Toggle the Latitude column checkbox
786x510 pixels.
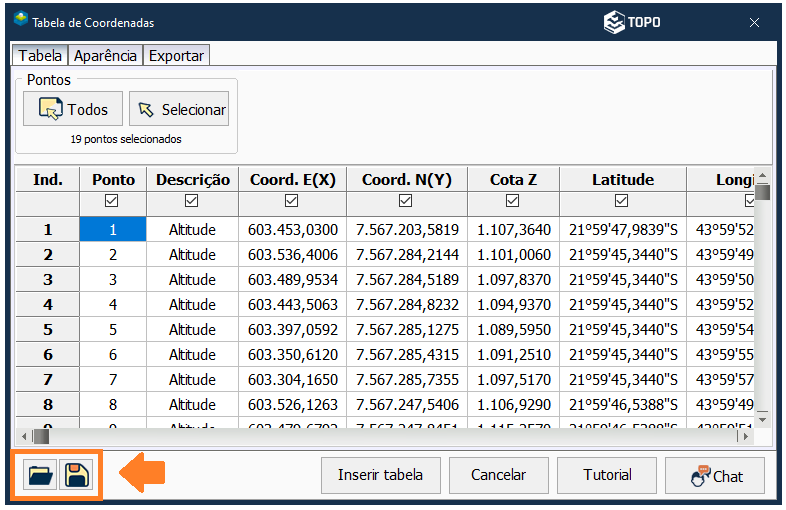[622, 201]
